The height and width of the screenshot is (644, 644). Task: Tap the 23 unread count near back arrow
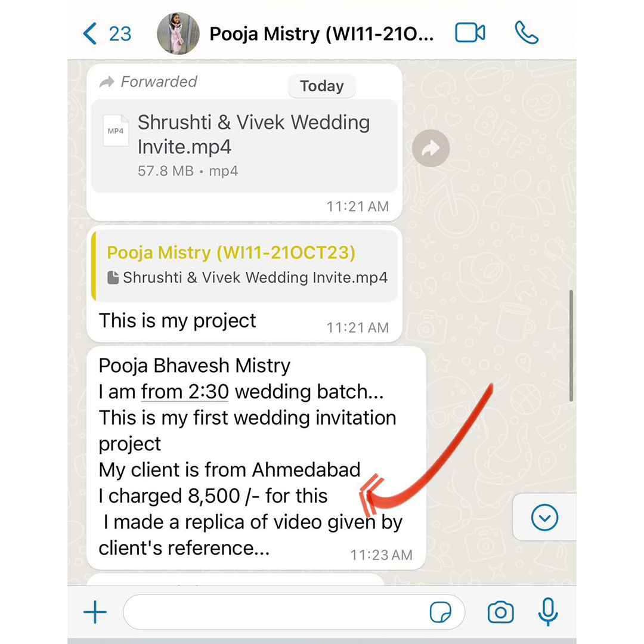click(x=120, y=34)
